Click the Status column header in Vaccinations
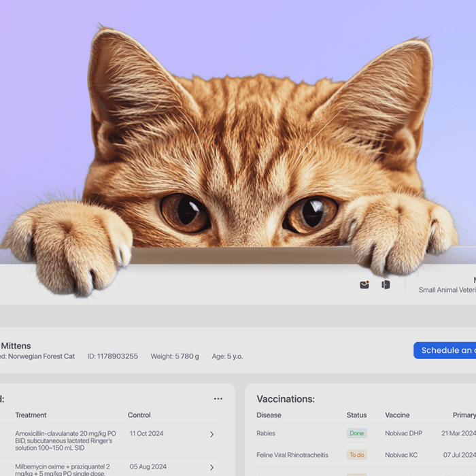The image size is (476, 476). coord(356,415)
